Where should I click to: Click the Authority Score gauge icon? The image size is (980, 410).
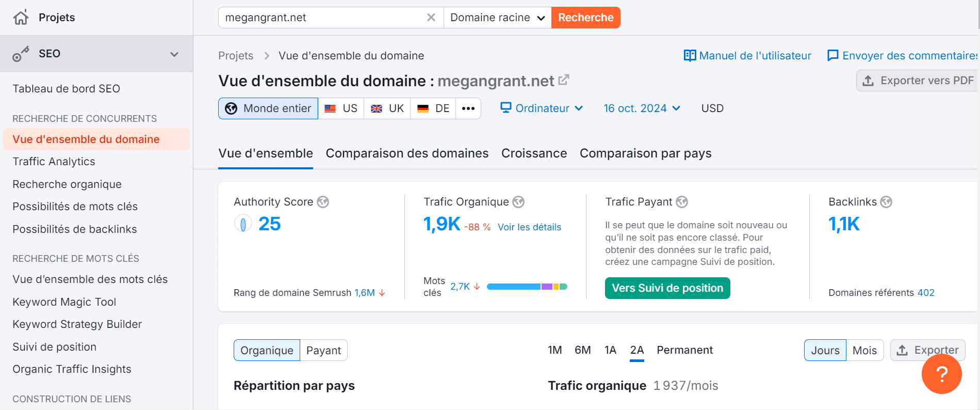click(243, 224)
